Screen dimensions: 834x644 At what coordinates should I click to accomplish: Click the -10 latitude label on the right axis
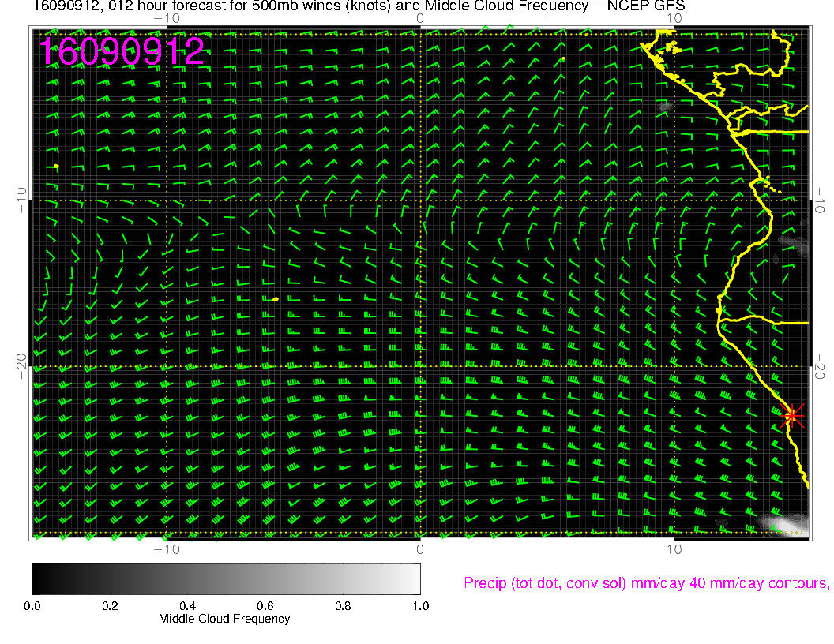pos(820,200)
